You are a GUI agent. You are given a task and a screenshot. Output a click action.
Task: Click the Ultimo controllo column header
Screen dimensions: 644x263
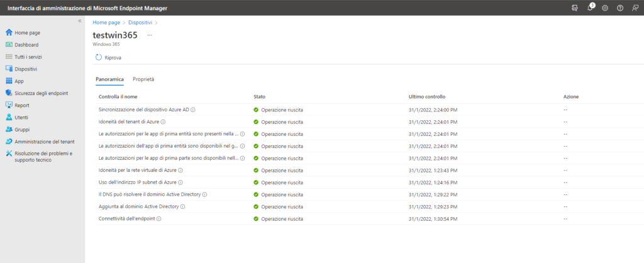pos(427,96)
